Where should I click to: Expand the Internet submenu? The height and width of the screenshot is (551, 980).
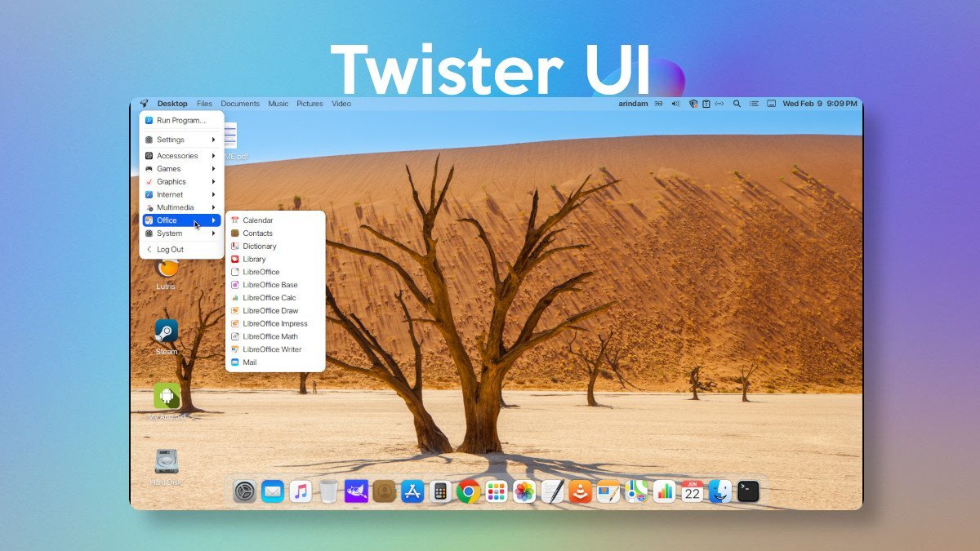181,194
